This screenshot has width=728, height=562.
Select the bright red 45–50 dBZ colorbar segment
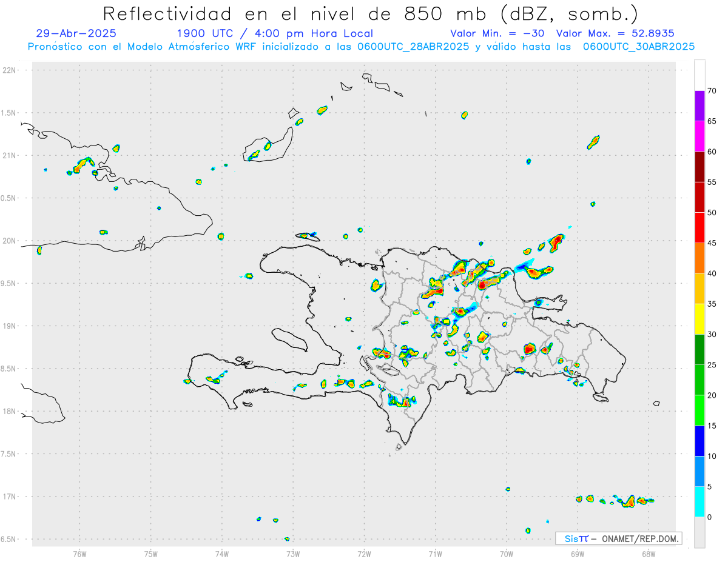699,227
